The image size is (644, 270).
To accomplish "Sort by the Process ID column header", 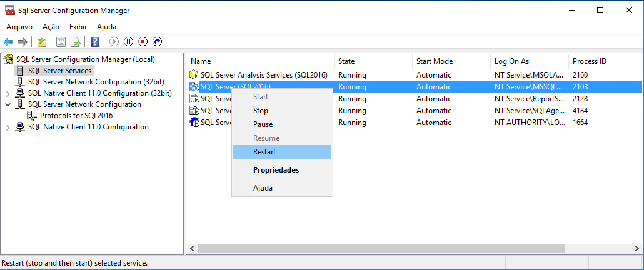I will pyautogui.click(x=605, y=61).
